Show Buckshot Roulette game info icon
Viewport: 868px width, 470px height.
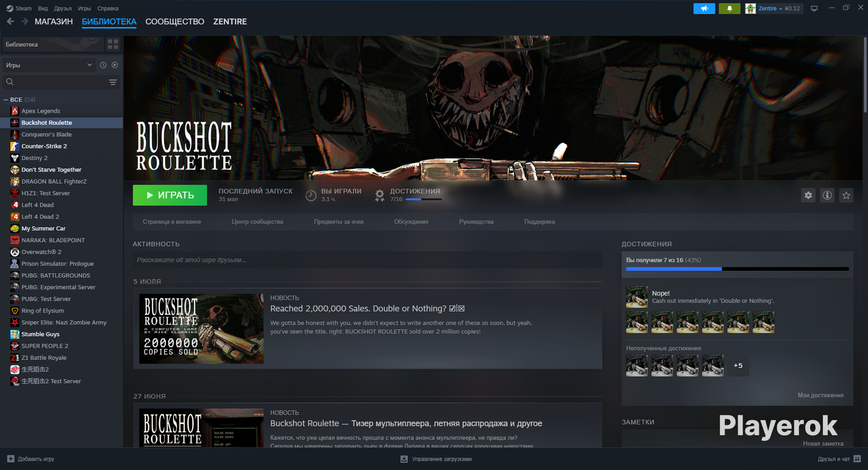click(827, 196)
